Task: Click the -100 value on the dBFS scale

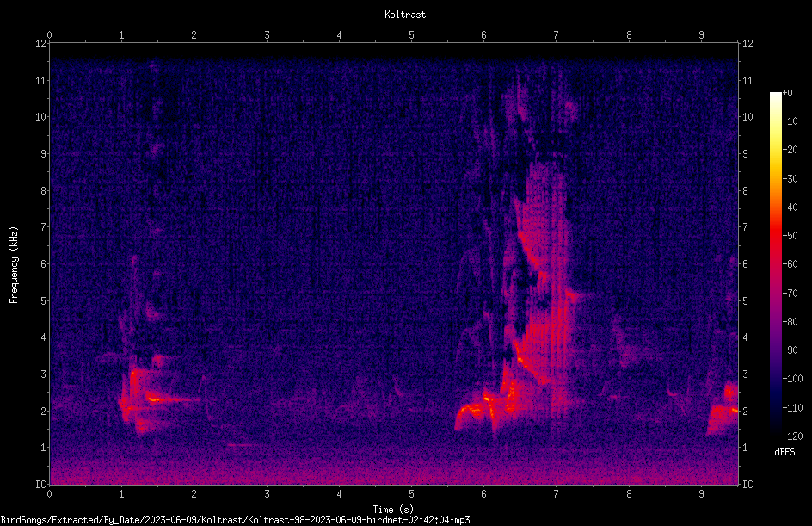Action: [x=793, y=379]
